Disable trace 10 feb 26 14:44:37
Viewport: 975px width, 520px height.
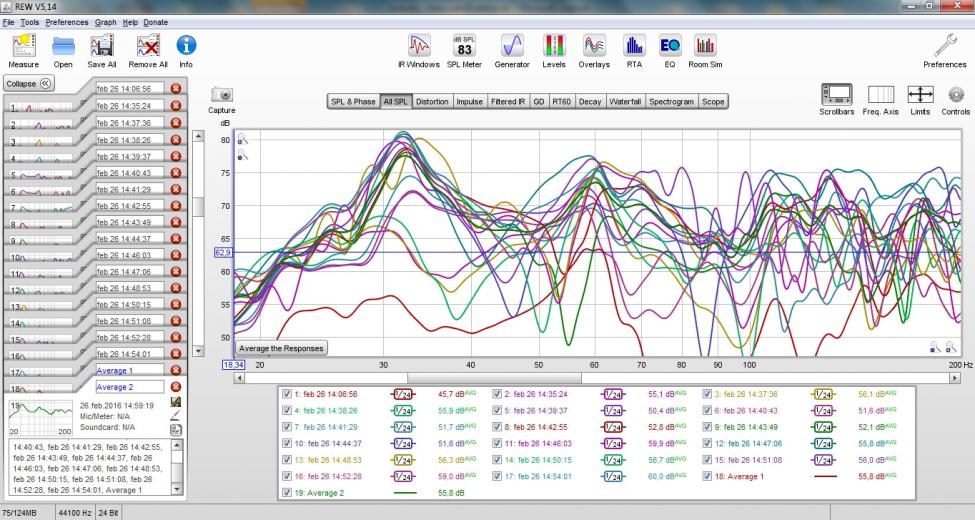(x=288, y=443)
